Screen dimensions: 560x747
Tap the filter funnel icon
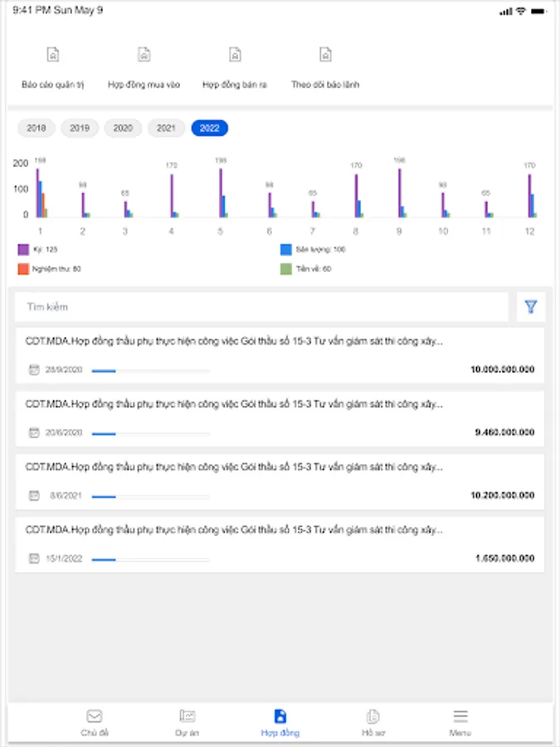531,306
